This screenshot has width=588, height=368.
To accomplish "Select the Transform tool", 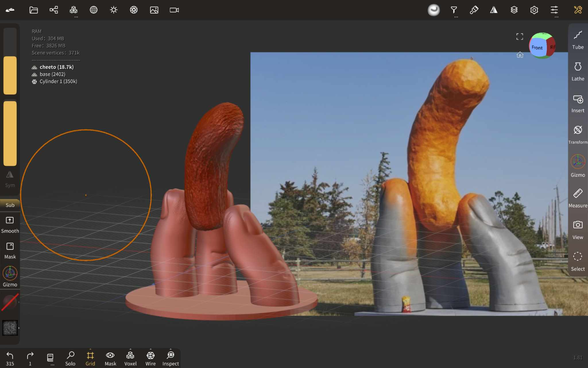I will pyautogui.click(x=578, y=135).
